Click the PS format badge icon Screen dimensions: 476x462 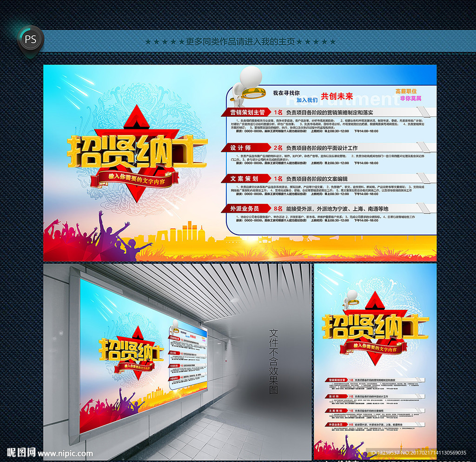(x=30, y=40)
